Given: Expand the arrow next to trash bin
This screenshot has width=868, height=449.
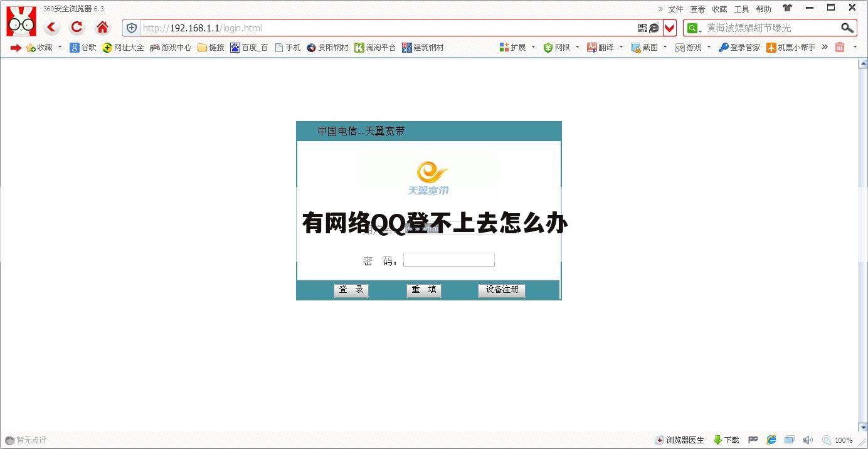Looking at the screenshot, I should tap(854, 47).
